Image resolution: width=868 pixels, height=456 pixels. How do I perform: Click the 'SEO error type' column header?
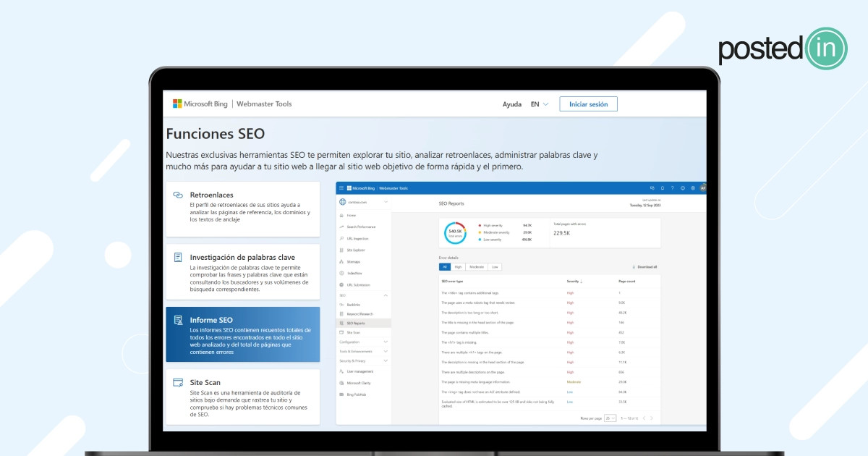coord(452,281)
